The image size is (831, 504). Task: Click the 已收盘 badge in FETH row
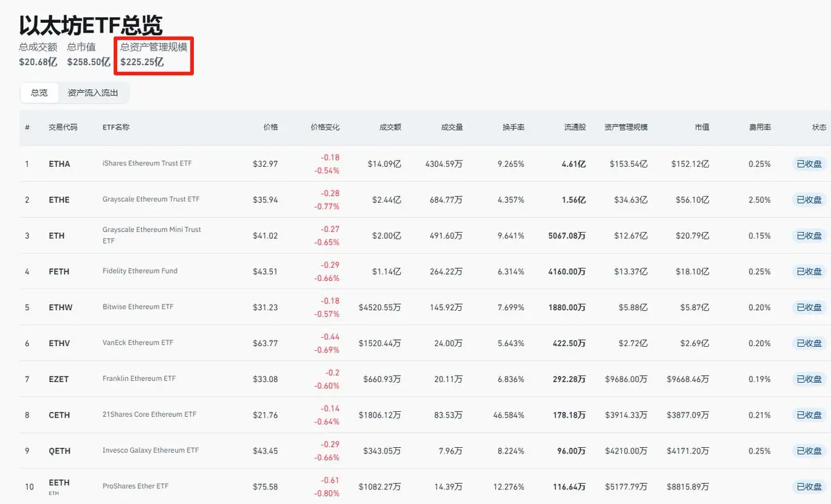(809, 271)
